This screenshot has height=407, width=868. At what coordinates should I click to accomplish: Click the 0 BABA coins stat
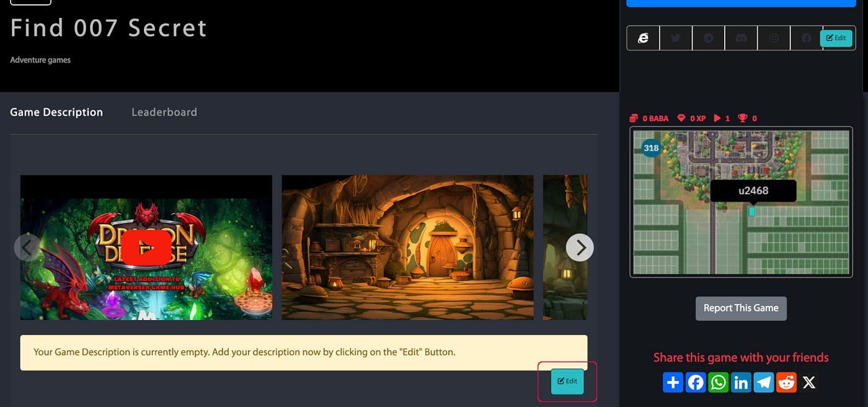click(x=649, y=118)
